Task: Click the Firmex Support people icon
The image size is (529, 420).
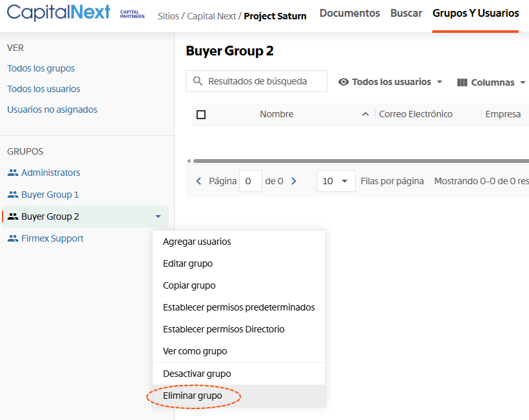Action: (x=13, y=238)
